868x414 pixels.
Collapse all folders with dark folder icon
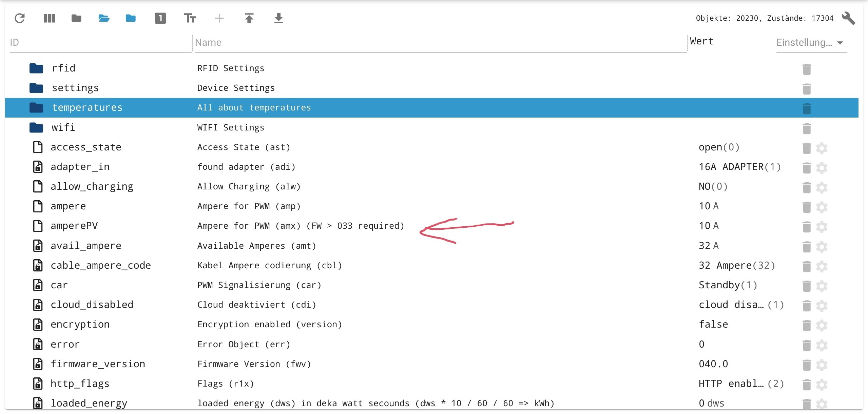[x=76, y=18]
